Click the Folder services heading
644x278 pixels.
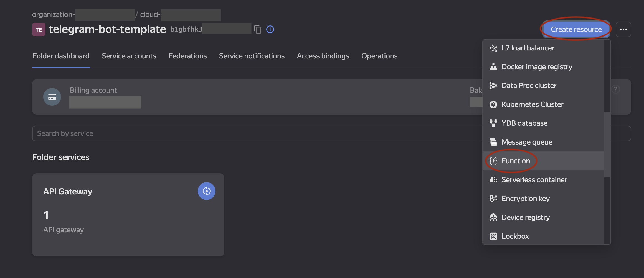click(x=61, y=157)
